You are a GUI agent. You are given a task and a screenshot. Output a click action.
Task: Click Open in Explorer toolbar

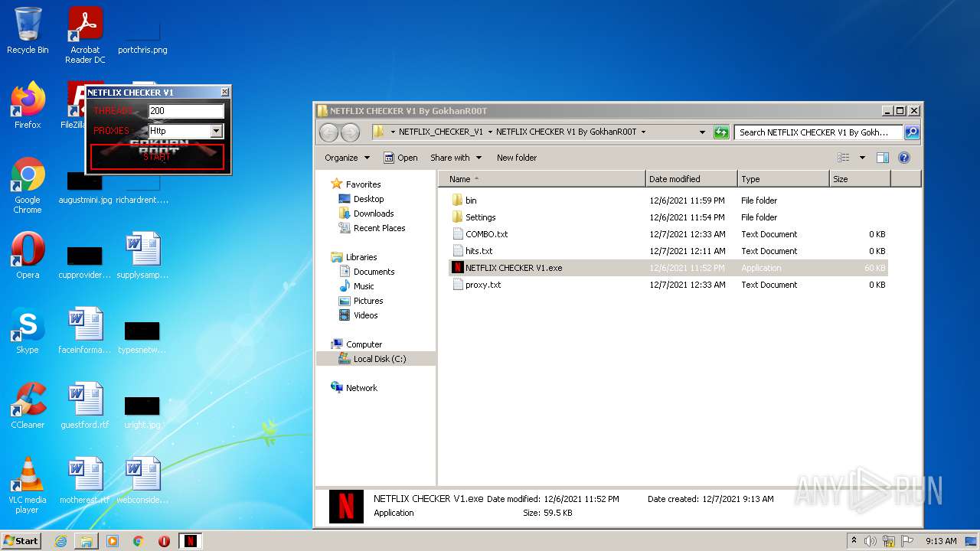400,158
